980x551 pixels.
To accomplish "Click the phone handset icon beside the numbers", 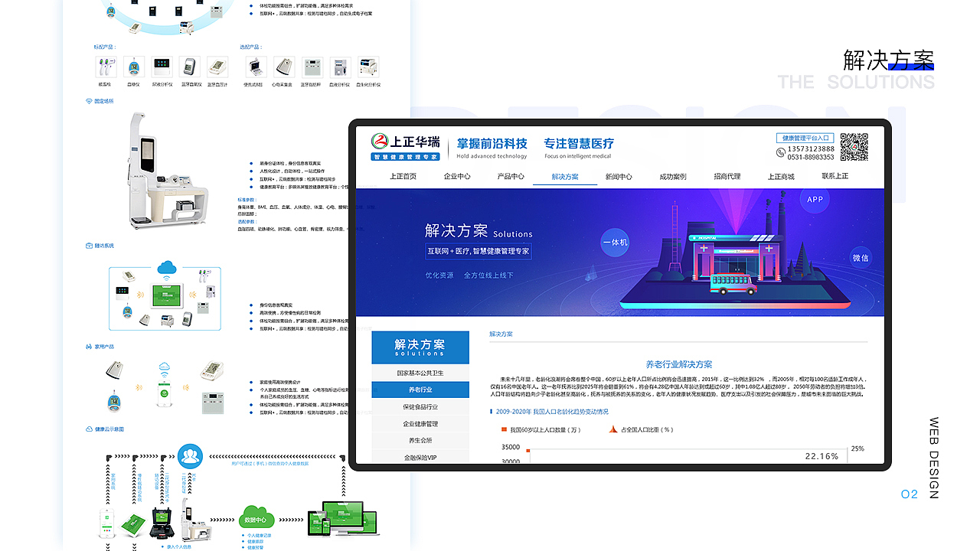I will tap(781, 153).
